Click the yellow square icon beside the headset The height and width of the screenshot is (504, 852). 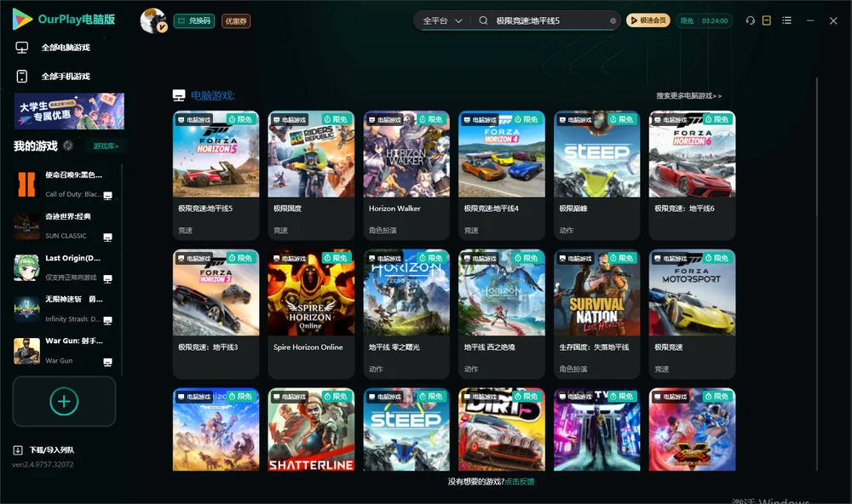(x=767, y=20)
